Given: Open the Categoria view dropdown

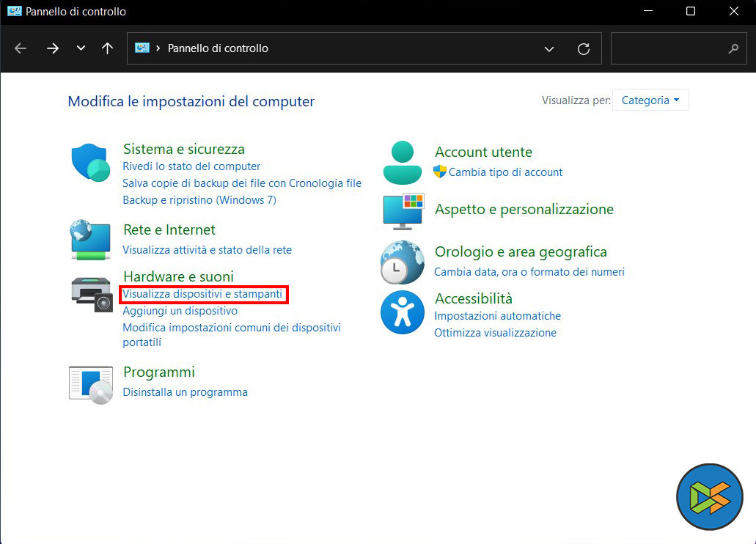Looking at the screenshot, I should [650, 100].
